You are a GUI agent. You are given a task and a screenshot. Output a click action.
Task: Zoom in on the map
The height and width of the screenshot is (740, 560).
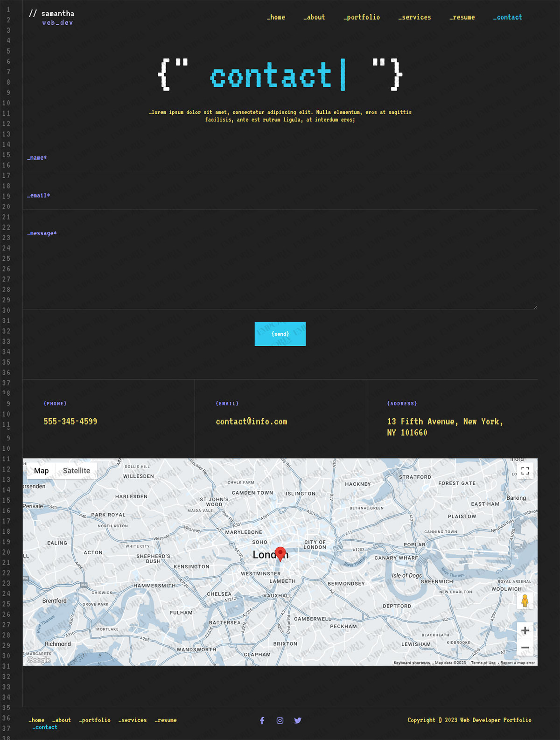525,631
